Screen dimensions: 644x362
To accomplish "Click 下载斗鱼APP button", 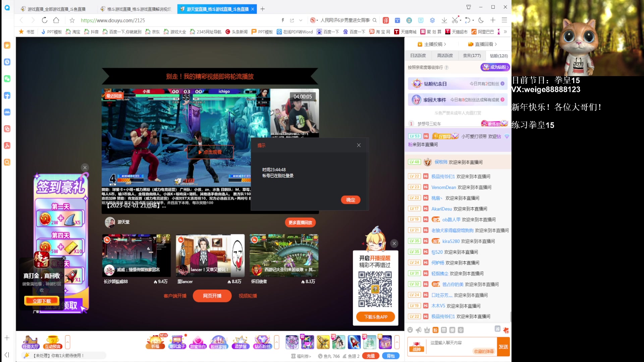I will [x=376, y=317].
